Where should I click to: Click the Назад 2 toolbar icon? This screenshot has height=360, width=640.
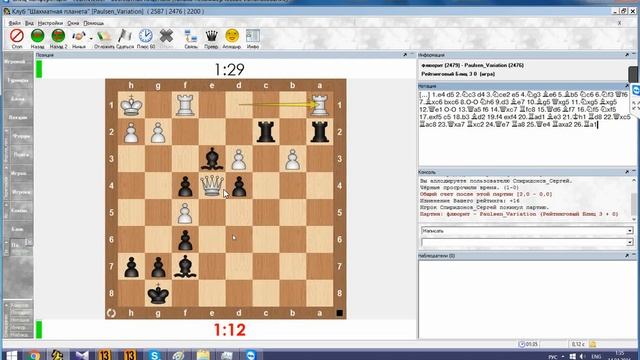(58, 36)
